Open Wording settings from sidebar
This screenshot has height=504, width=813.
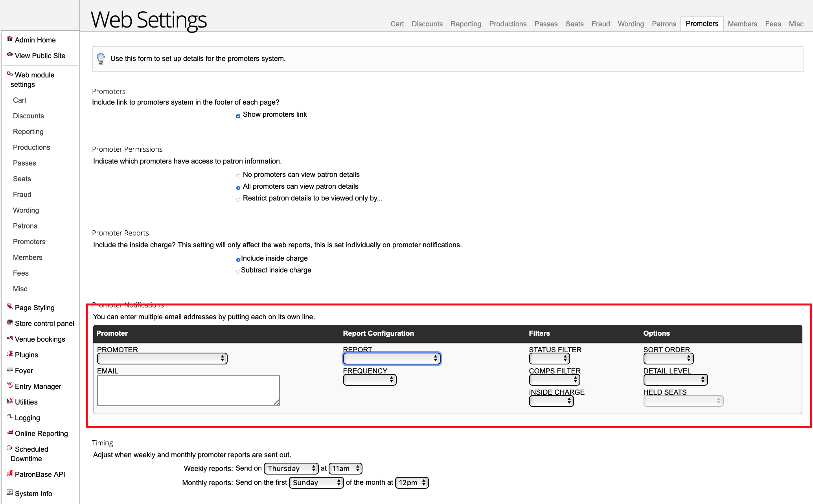tap(26, 210)
